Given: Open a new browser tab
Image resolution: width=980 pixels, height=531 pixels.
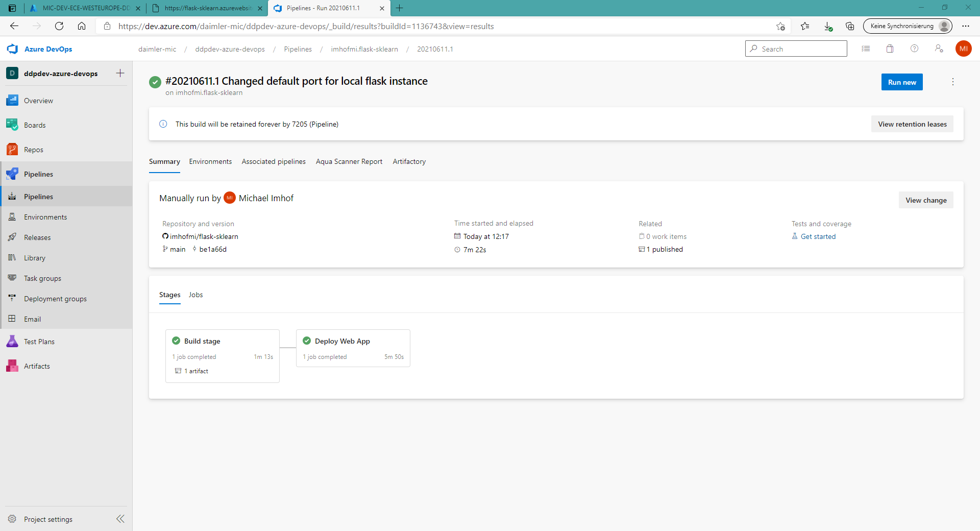Looking at the screenshot, I should (400, 8).
